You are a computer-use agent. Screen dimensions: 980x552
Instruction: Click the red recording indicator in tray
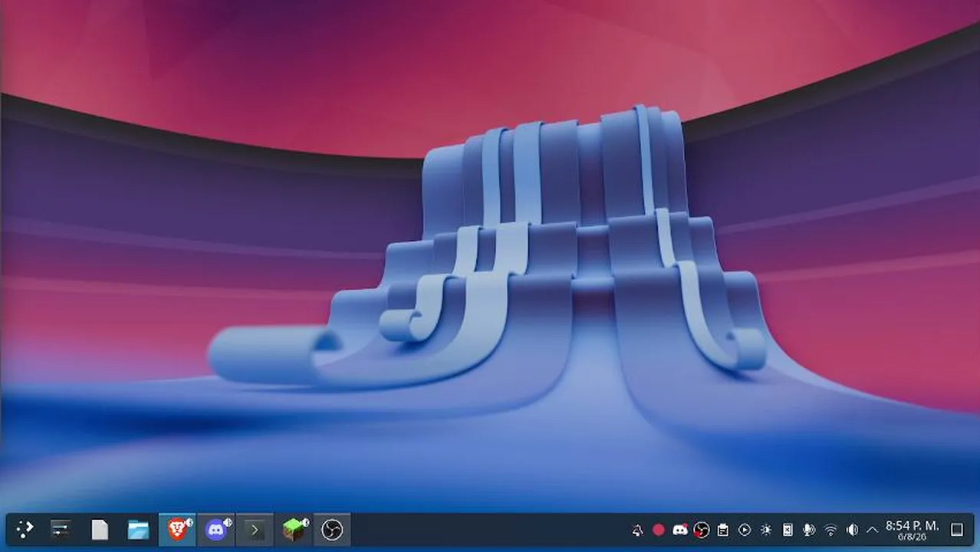659,530
